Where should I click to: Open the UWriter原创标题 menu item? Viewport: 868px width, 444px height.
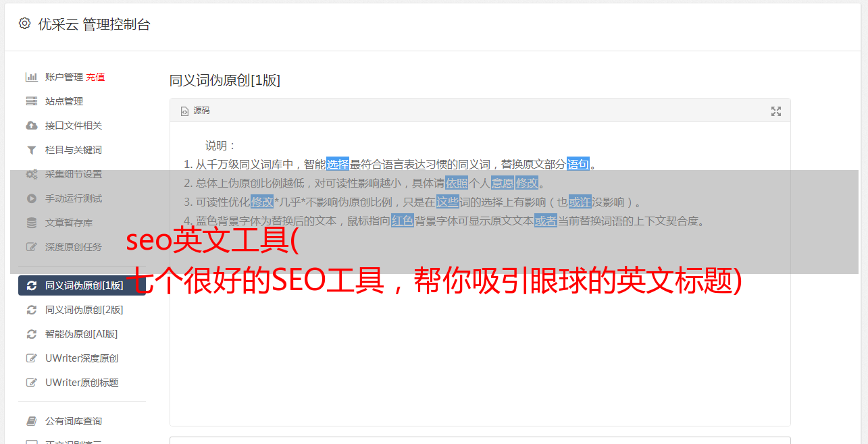click(x=82, y=383)
